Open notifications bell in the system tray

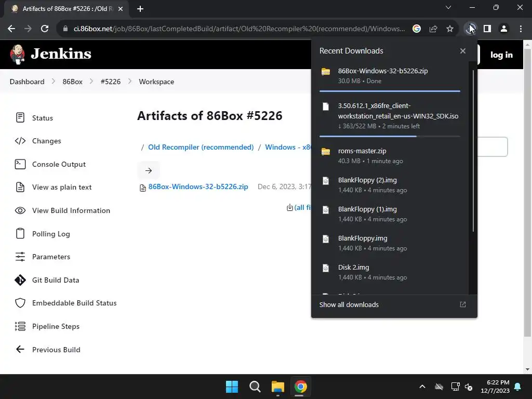518,387
